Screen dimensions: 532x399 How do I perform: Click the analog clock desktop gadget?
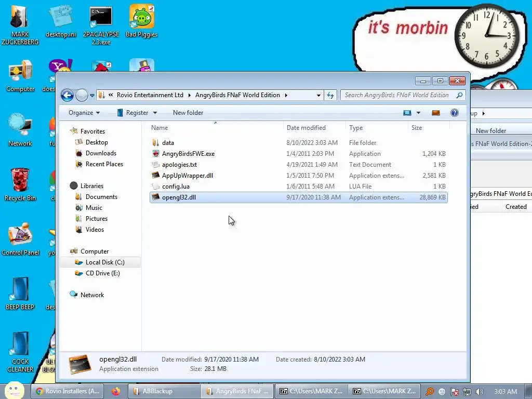[486, 36]
